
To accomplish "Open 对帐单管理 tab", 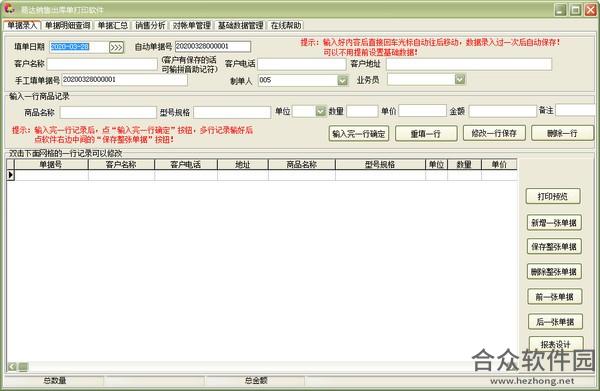I will [x=191, y=26].
